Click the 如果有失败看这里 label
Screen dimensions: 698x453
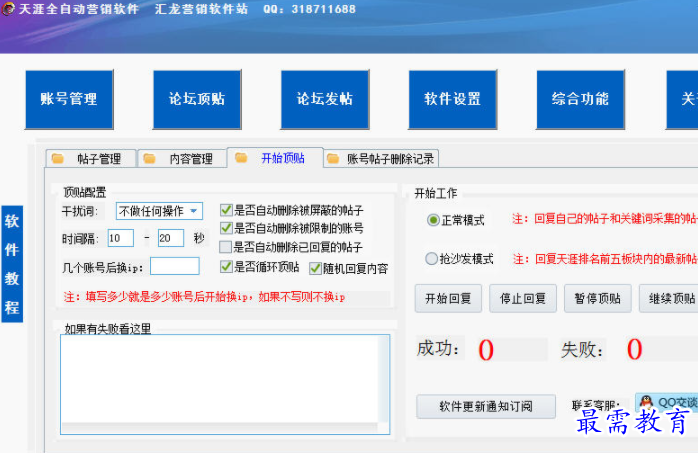click(108, 329)
